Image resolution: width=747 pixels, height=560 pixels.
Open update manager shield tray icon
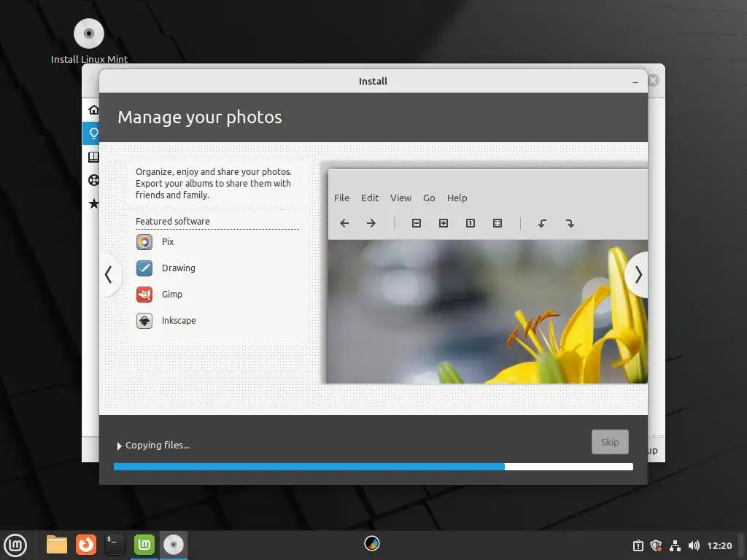[x=657, y=545]
